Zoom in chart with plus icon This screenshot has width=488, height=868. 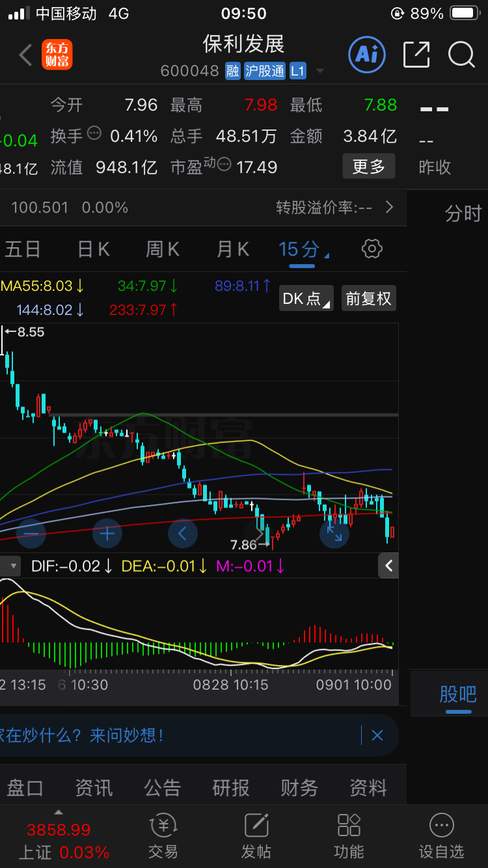[x=107, y=534]
